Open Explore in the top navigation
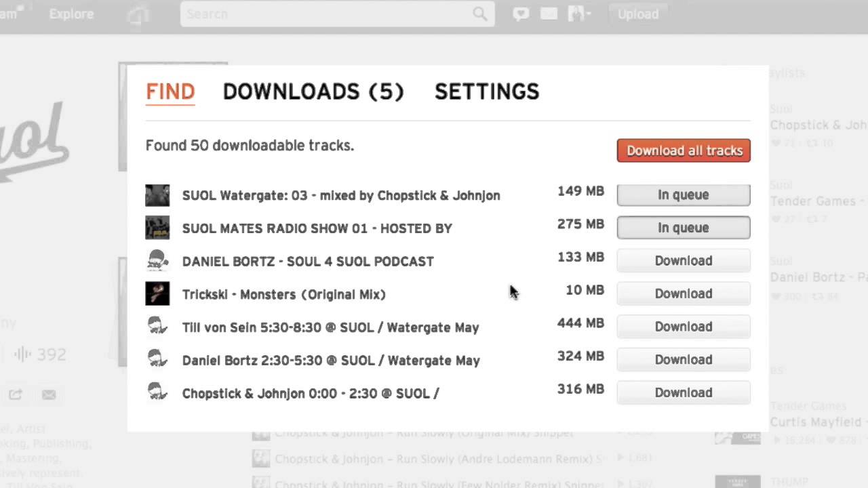Image resolution: width=868 pixels, height=488 pixels. click(x=71, y=14)
